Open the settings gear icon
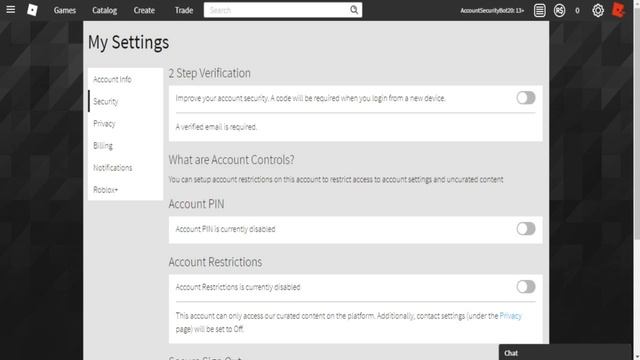This screenshot has height=360, width=640. tap(598, 10)
